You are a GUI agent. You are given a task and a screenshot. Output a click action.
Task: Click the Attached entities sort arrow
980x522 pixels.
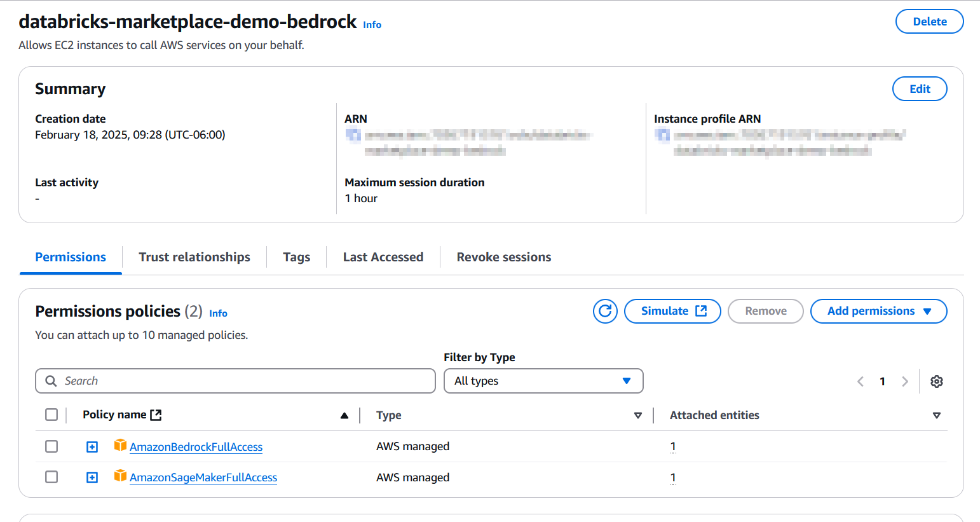point(936,415)
